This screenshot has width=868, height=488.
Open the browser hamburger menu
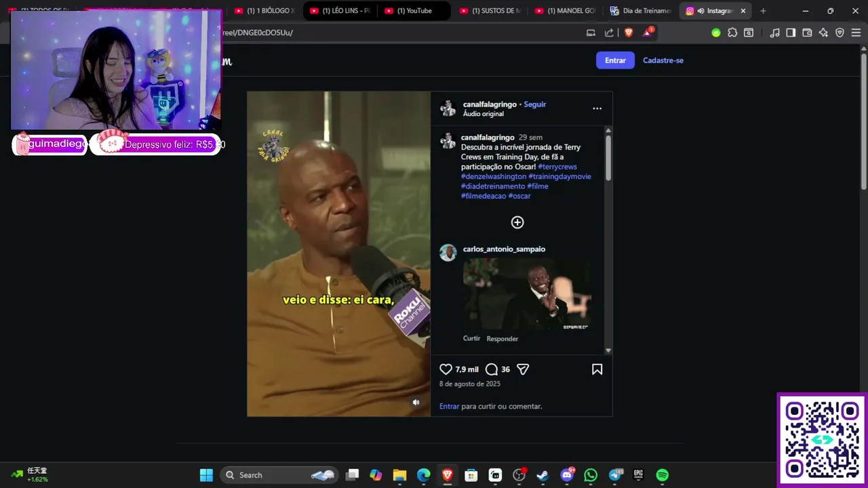coord(856,33)
